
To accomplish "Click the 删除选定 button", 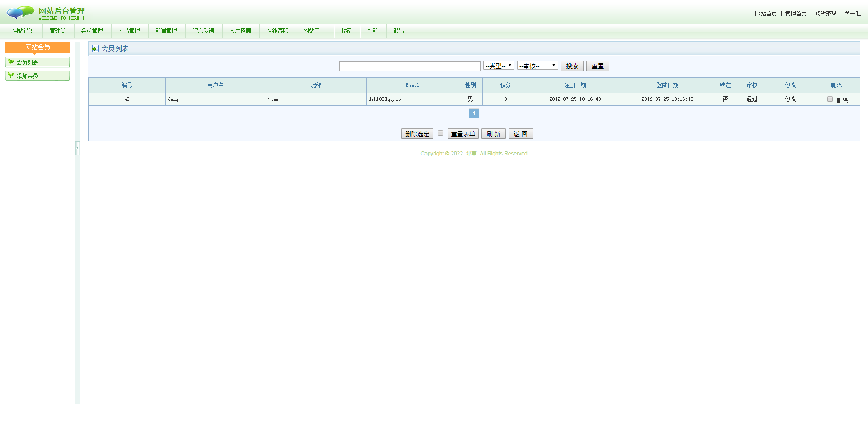I will click(x=417, y=133).
